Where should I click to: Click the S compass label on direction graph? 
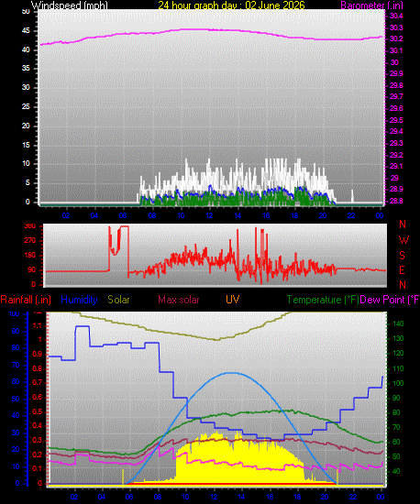(x=402, y=256)
